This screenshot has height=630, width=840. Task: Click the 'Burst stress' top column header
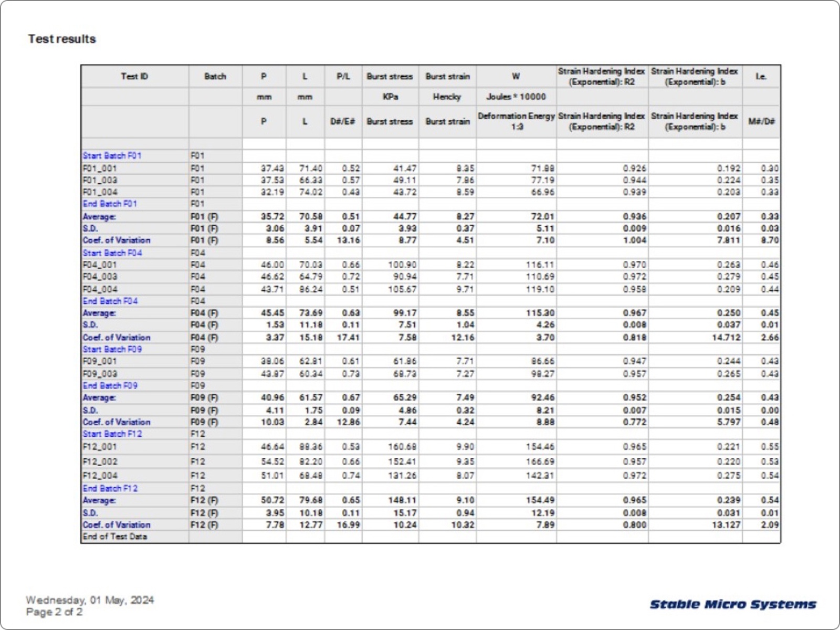point(390,76)
